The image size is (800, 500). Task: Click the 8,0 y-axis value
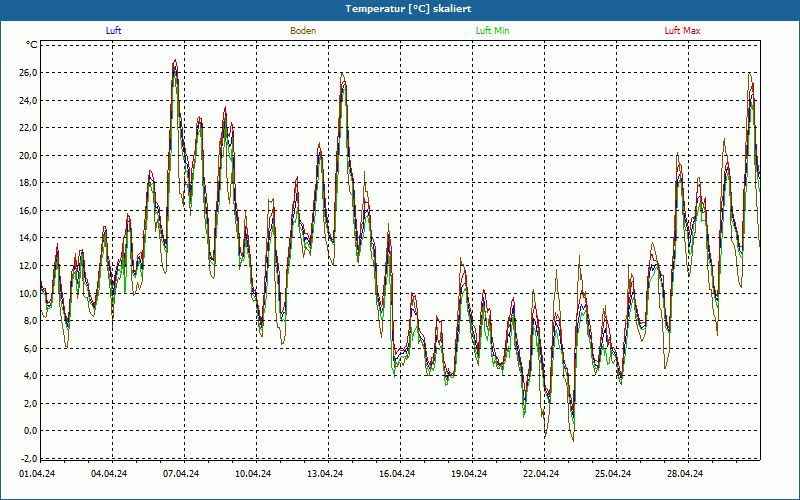31,321
